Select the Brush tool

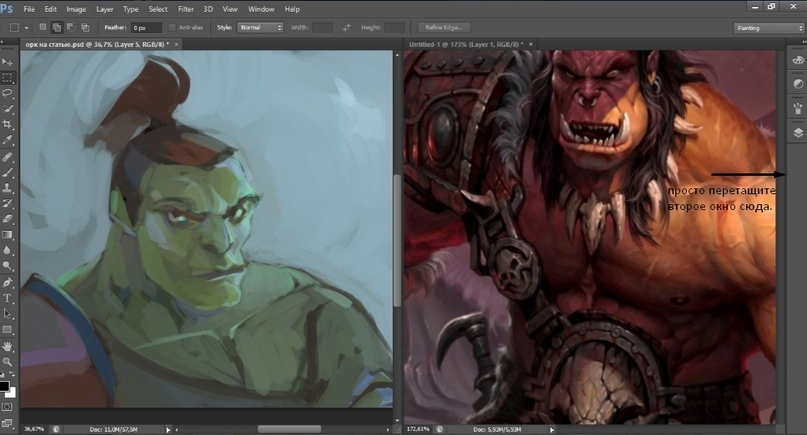point(7,172)
